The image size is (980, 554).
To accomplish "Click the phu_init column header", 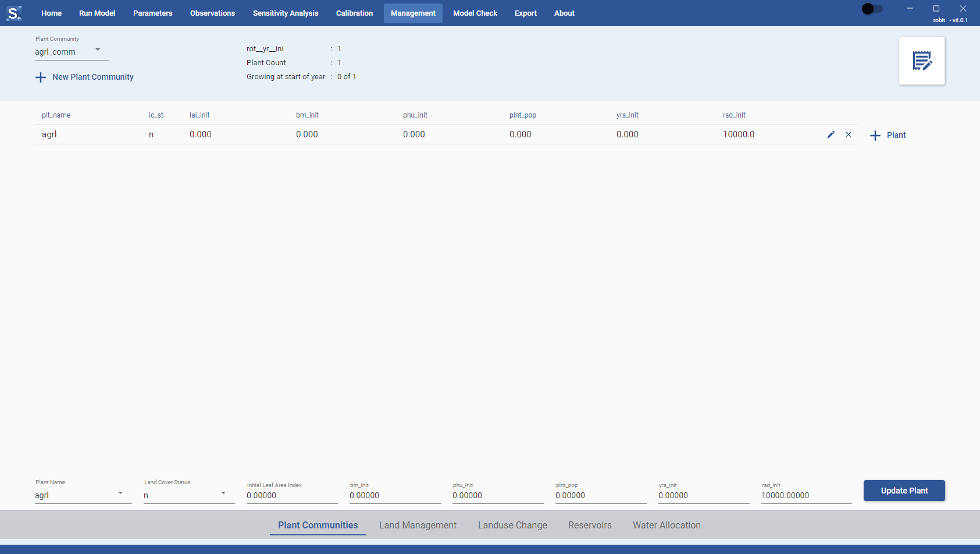I will (x=415, y=115).
